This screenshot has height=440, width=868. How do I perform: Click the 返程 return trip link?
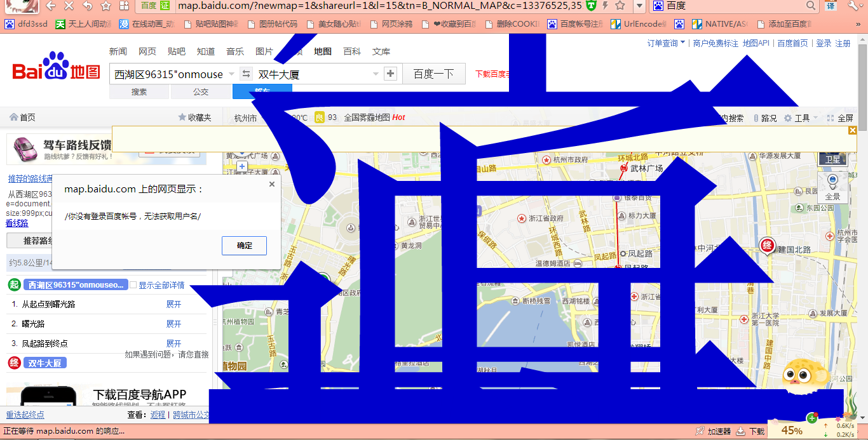point(158,415)
